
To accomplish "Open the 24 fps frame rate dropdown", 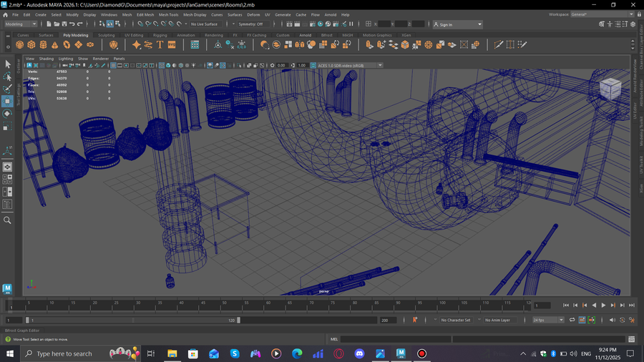I will pos(548,320).
